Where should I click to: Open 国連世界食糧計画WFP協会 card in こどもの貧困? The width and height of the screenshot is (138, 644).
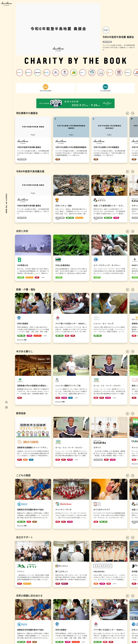pos(33,504)
